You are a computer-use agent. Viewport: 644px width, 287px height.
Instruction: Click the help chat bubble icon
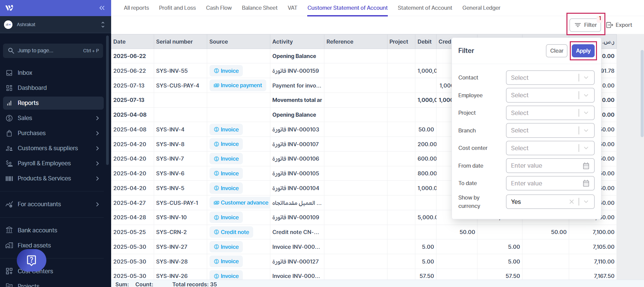pos(32,260)
